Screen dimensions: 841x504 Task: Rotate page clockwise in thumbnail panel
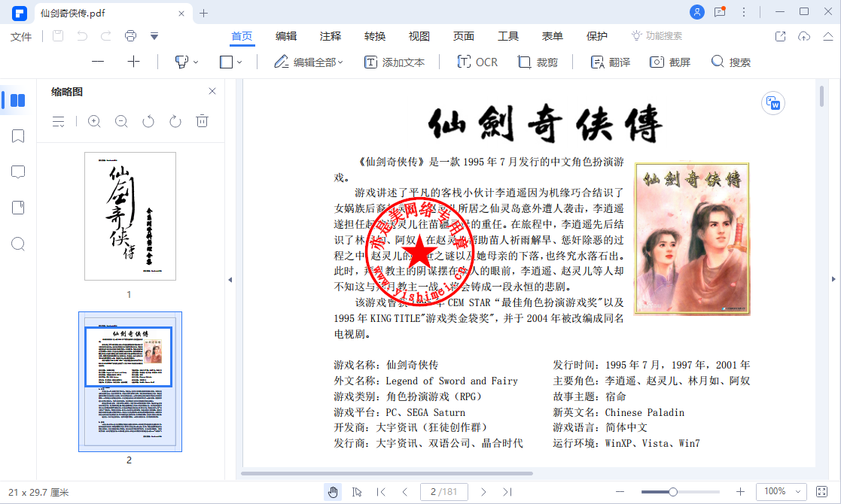coord(175,122)
